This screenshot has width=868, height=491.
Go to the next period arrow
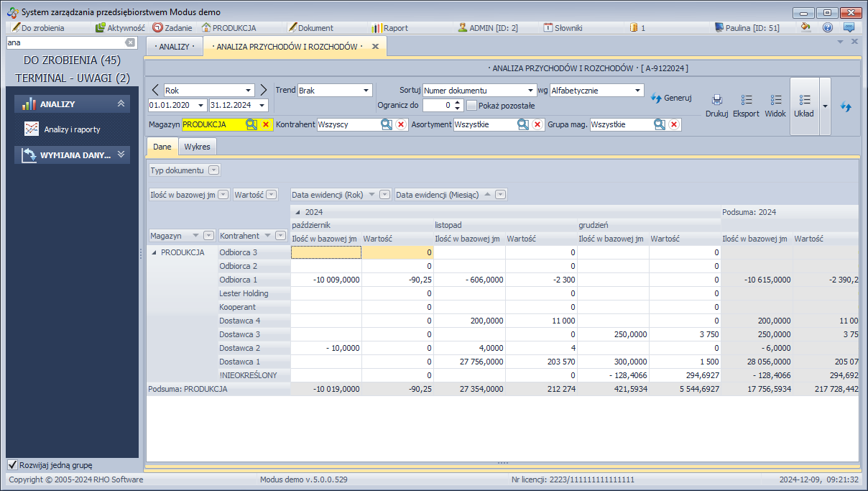click(x=263, y=90)
